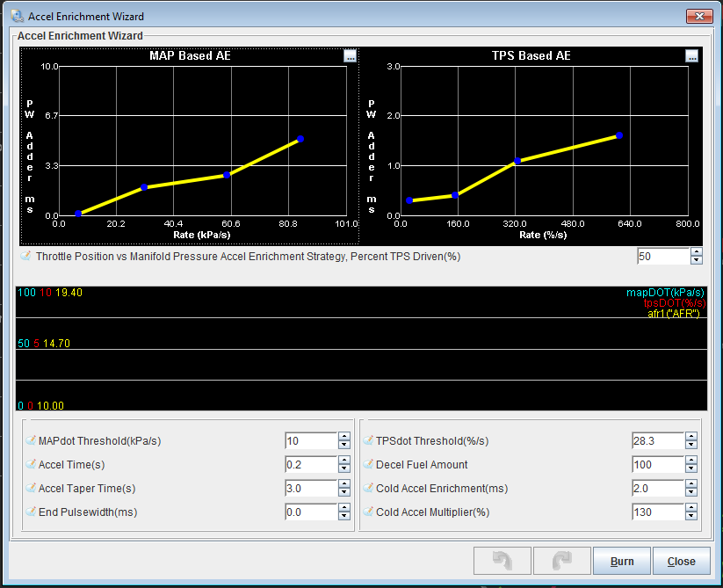Click the Accel Enrichment Wizard title bar icon

(x=17, y=16)
